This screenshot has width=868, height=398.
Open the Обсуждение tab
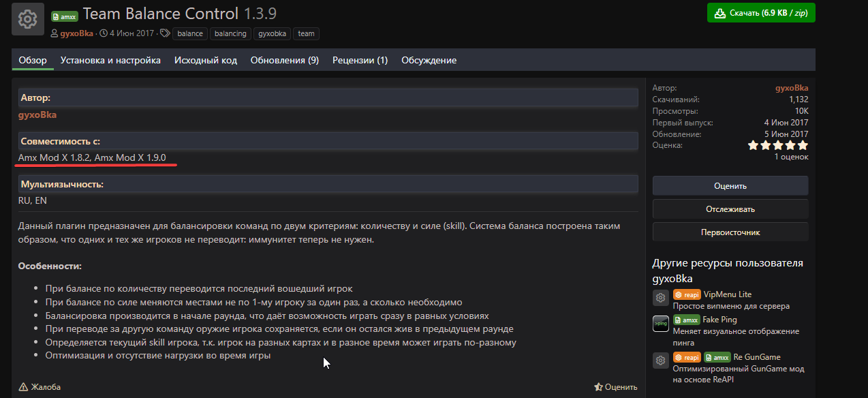pos(429,60)
